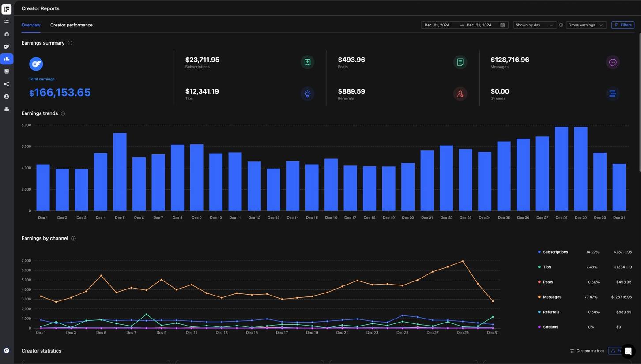
Task: Click the Streams icon in summary
Action: (x=613, y=94)
